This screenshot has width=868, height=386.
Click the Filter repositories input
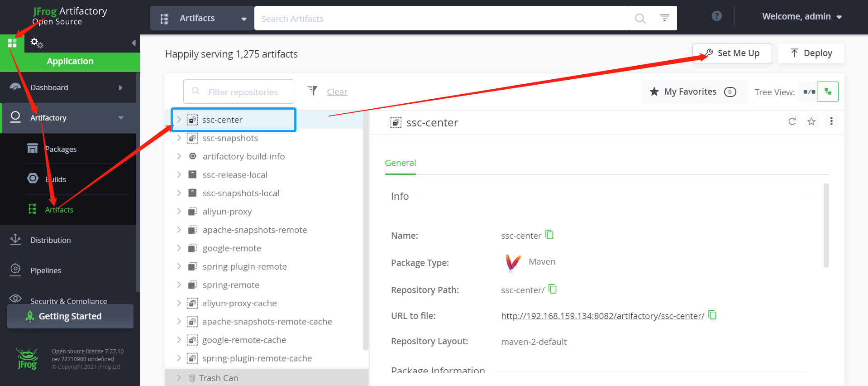click(x=238, y=92)
